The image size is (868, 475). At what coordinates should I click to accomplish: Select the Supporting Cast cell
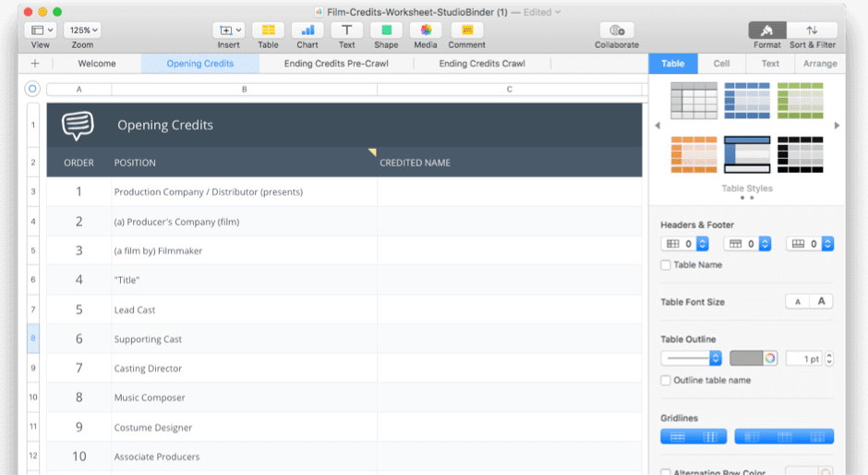click(244, 338)
